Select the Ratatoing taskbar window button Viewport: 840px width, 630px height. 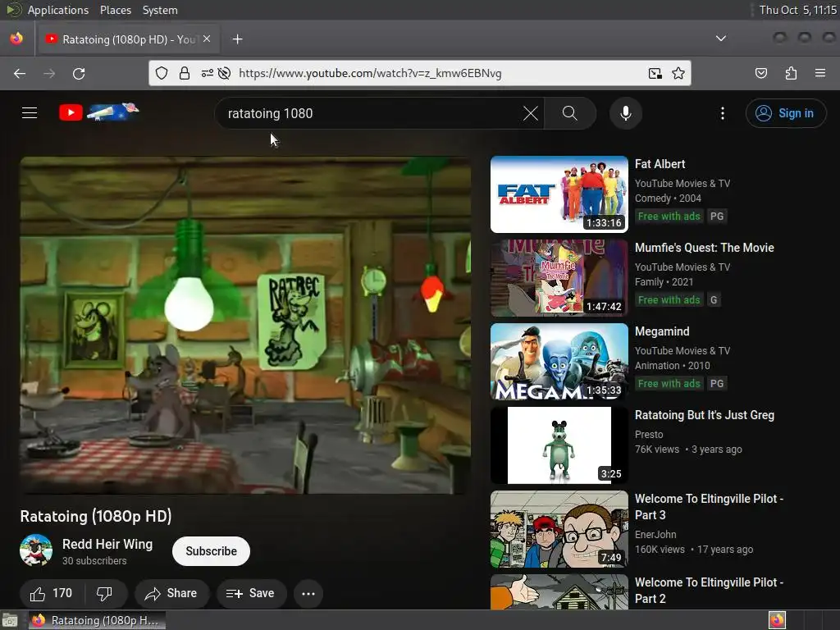97,620
